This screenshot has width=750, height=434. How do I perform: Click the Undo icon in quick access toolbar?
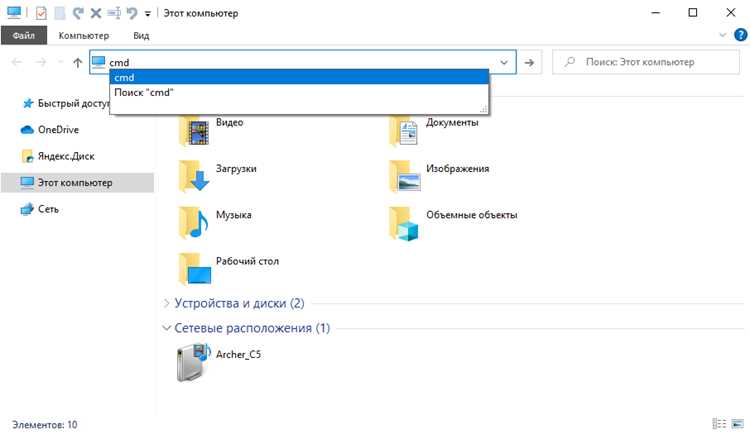(132, 13)
